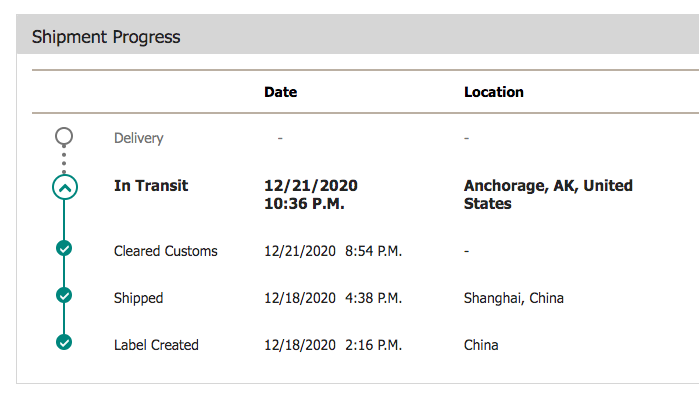Click the Shanghai, China location text
Image resolution: width=699 pixels, height=398 pixels.
pyautogui.click(x=514, y=298)
